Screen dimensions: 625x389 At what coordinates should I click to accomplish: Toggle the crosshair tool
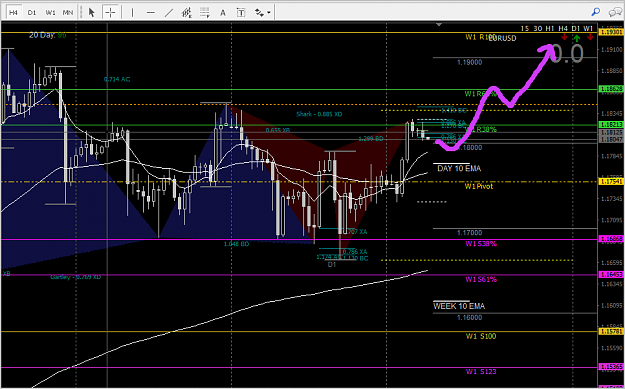tap(110, 13)
